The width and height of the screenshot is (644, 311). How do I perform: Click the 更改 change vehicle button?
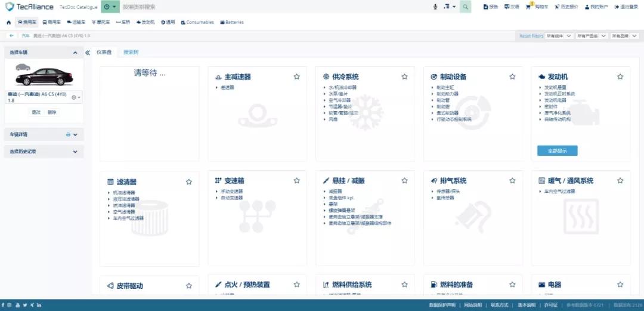(x=36, y=112)
